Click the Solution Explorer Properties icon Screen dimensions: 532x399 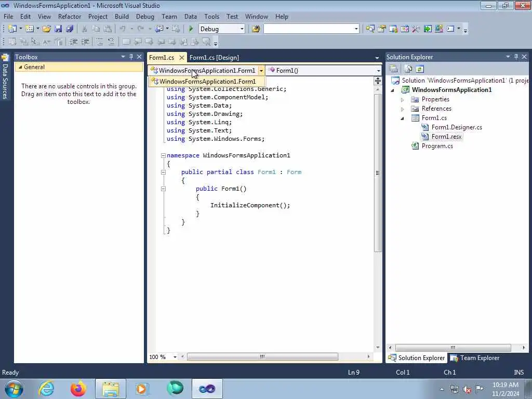394,69
